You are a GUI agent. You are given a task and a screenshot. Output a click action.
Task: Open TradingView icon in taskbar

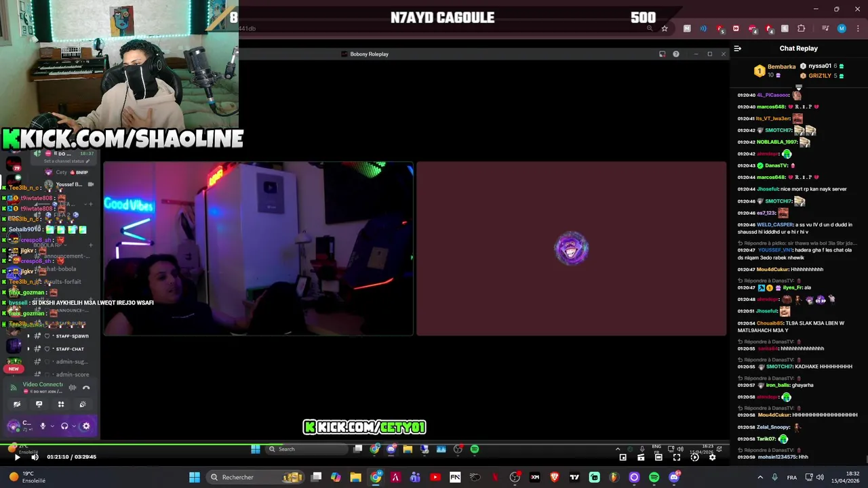(x=574, y=477)
